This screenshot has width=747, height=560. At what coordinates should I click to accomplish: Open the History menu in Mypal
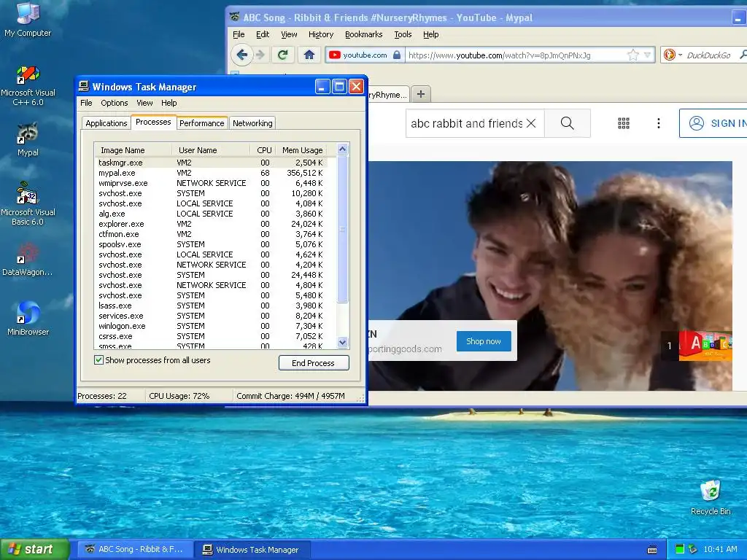(x=321, y=34)
